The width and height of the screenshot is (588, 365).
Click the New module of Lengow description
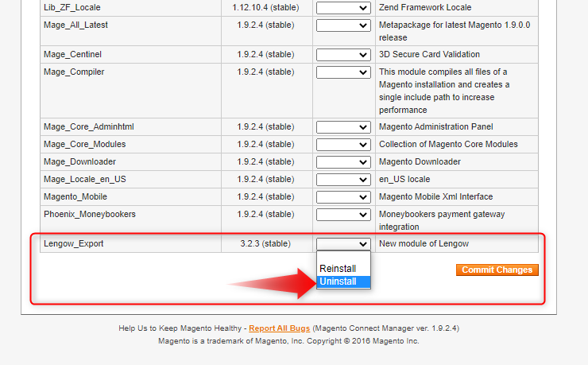click(424, 243)
